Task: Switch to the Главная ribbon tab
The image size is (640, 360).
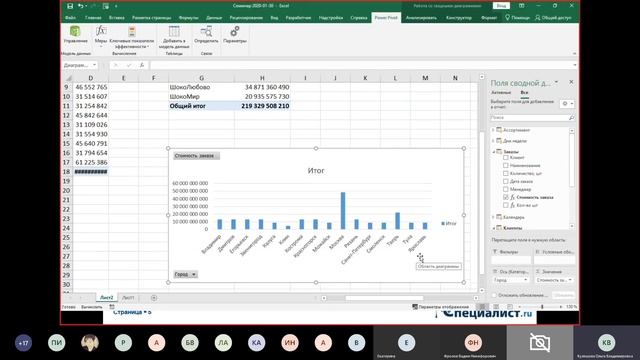Action: (93, 18)
